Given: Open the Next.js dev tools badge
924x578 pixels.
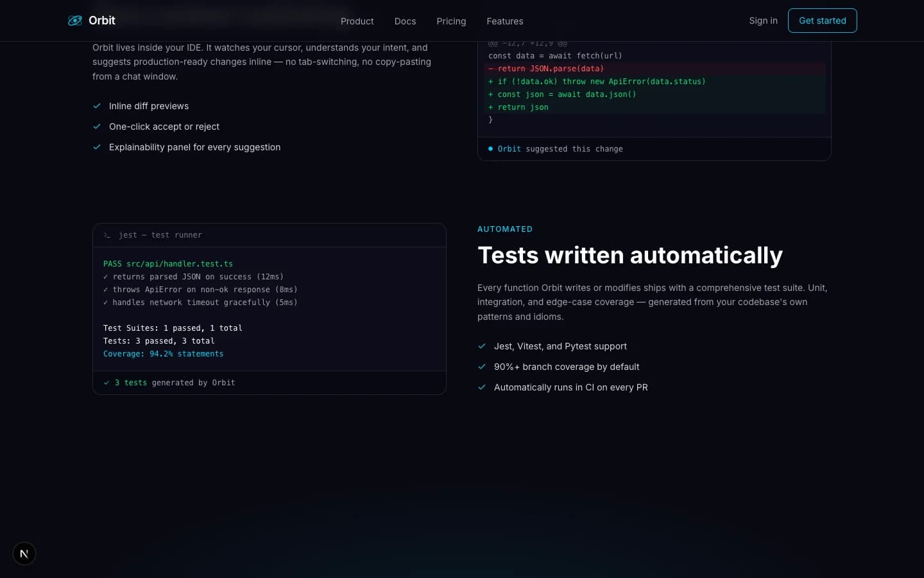Looking at the screenshot, I should click(x=24, y=554).
